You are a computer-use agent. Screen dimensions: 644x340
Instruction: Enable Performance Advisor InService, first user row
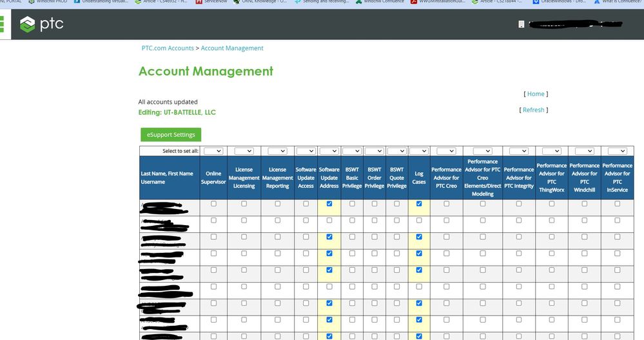[618, 203]
